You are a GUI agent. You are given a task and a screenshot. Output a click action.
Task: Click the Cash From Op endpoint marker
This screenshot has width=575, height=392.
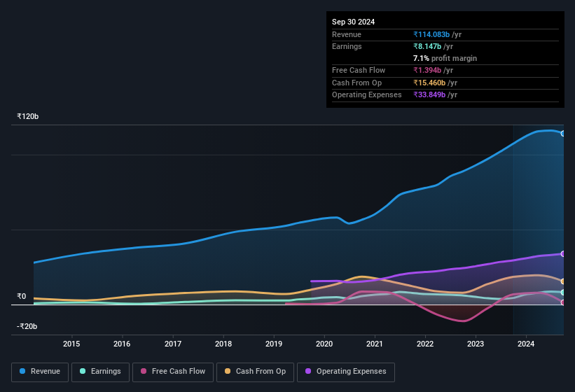563,281
